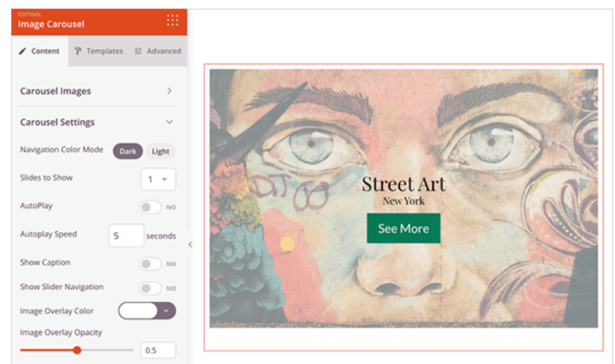Turn on Show Slider Navigation

[x=149, y=288]
